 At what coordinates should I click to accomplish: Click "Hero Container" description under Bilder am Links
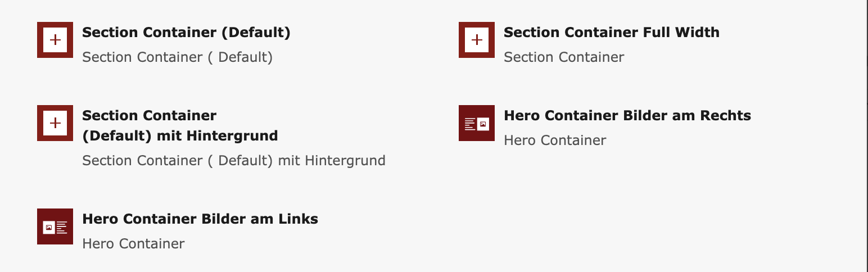pyautogui.click(x=133, y=244)
